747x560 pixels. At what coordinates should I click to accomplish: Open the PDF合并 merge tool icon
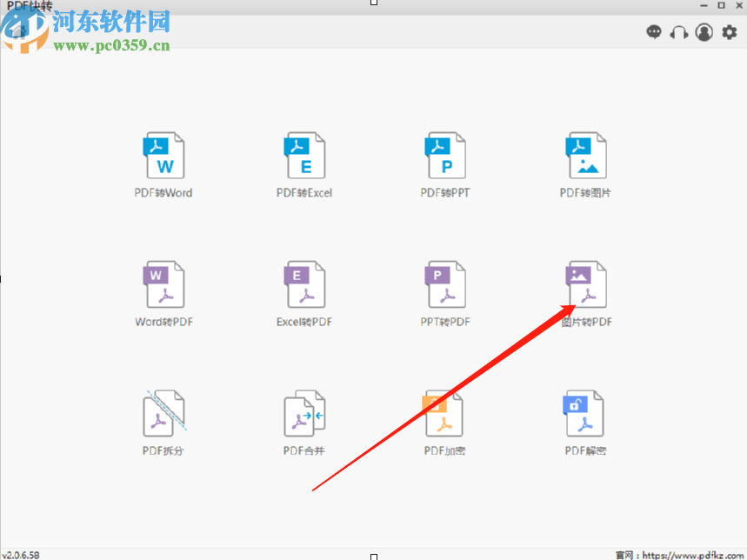(304, 413)
